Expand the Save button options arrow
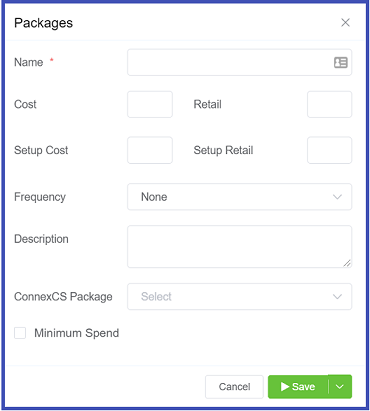The width and height of the screenshot is (370, 411). (x=340, y=387)
